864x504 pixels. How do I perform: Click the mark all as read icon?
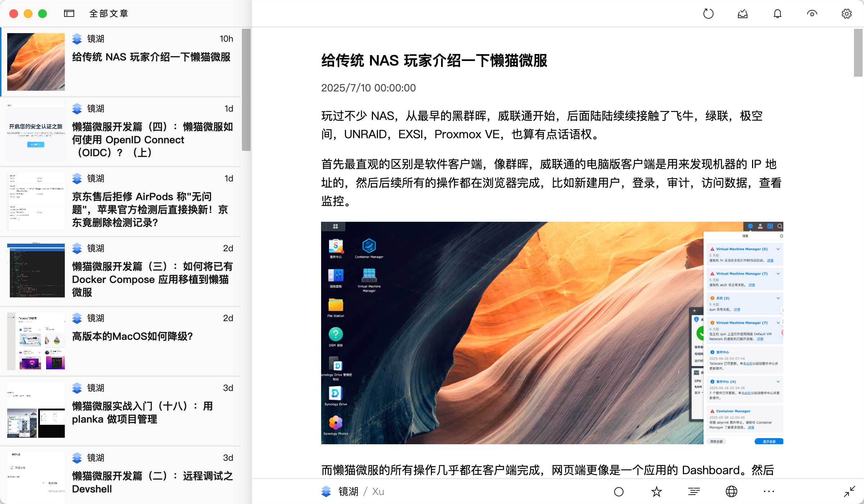coord(743,14)
